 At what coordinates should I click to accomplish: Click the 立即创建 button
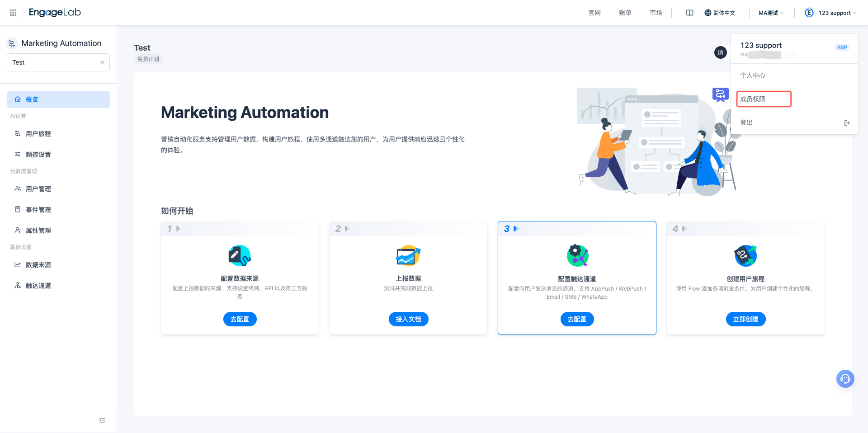[x=746, y=319]
